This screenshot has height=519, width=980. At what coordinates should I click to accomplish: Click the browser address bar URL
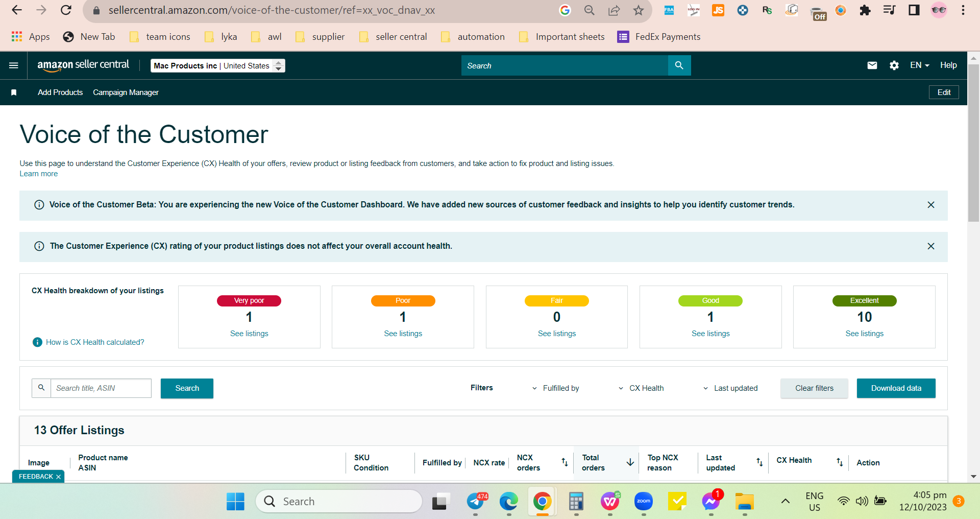tap(272, 10)
